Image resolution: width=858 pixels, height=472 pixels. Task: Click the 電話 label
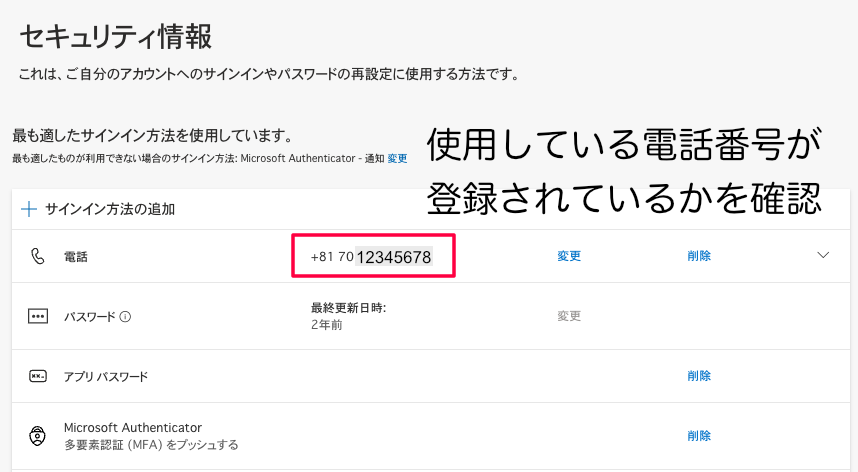[76, 257]
